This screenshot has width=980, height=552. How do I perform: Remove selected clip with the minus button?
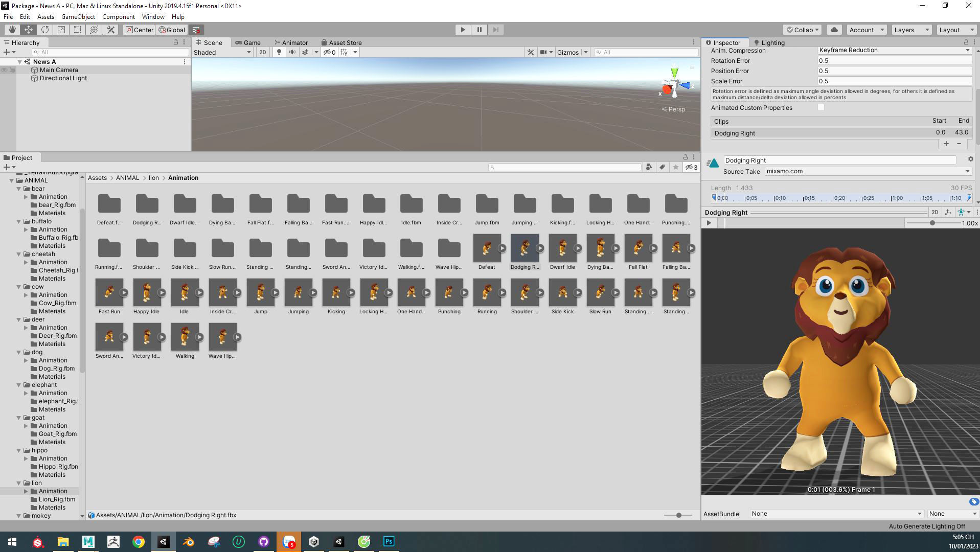(959, 144)
